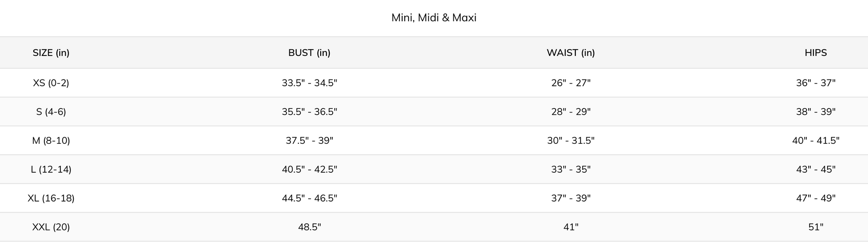Screen dimensions: 868x245
Task: Click the 28" - 29" waist value
Action: tap(570, 112)
